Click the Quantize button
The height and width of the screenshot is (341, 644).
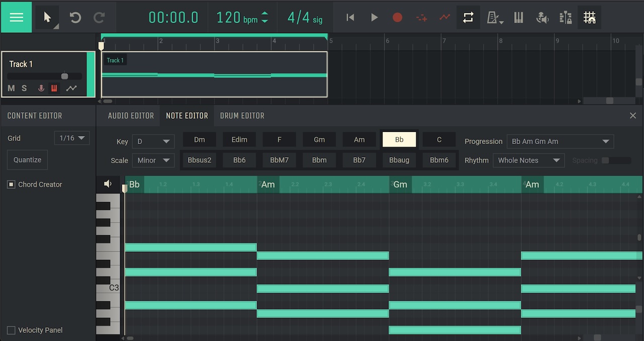(27, 160)
